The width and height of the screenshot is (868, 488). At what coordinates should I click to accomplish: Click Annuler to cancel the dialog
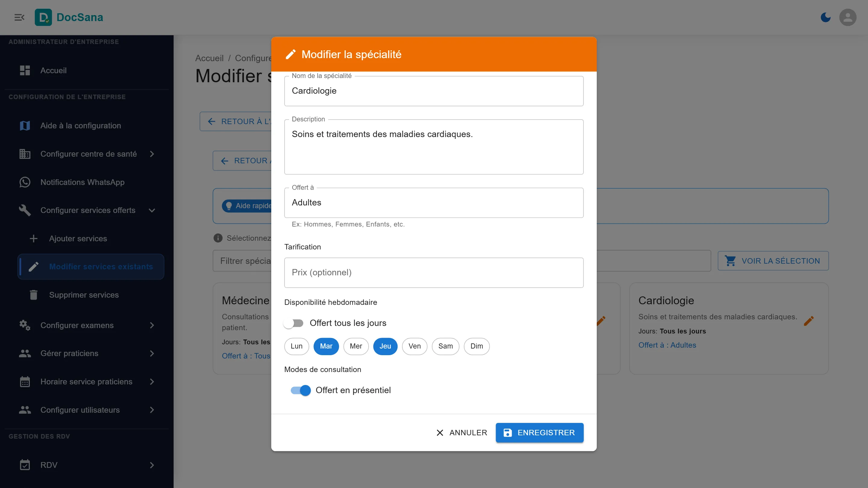point(461,433)
